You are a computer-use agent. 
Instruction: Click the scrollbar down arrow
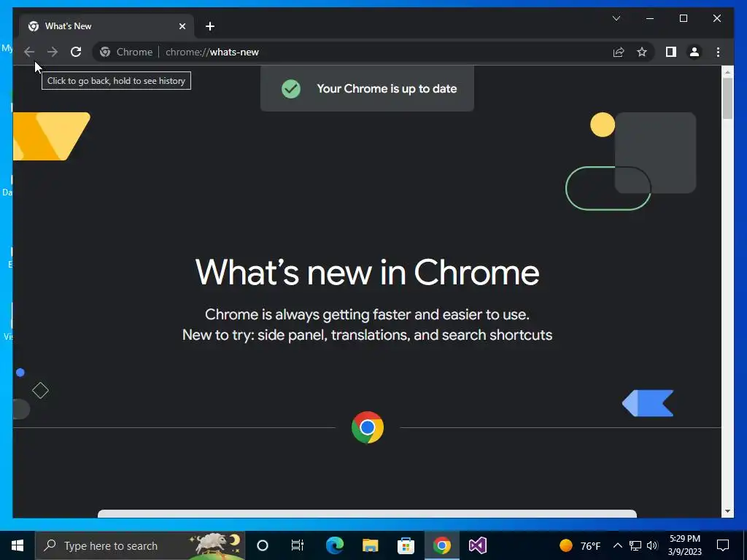(727, 511)
